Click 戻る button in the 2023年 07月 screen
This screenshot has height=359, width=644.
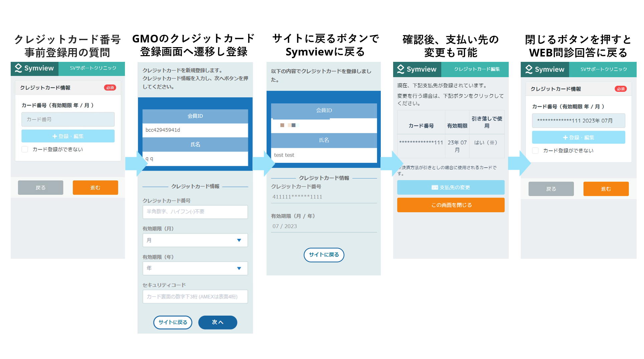tap(551, 189)
